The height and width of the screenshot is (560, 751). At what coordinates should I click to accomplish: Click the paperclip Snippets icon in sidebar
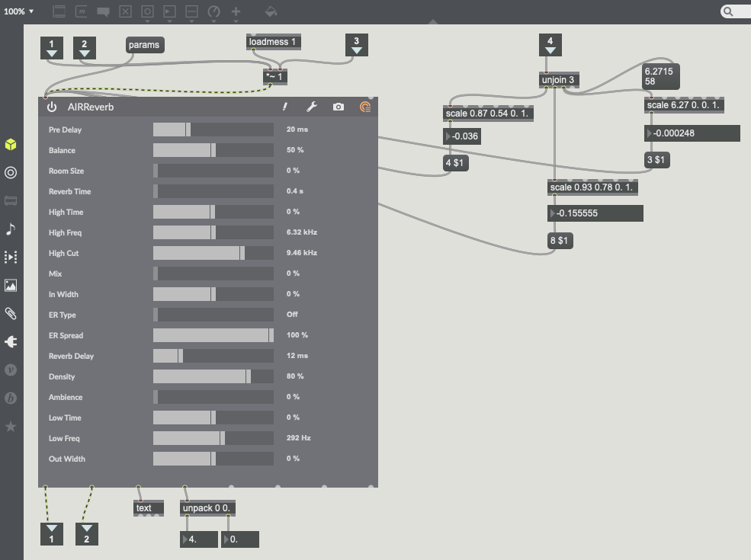pos(11,314)
